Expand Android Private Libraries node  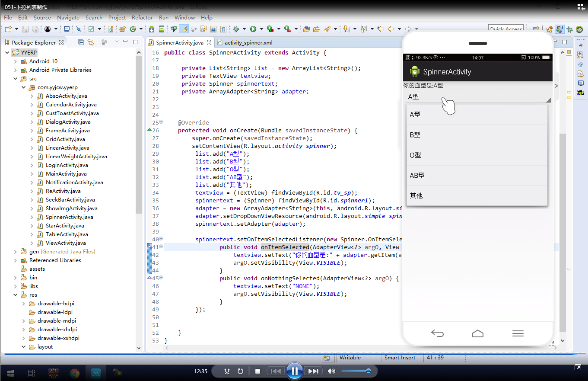[16, 70]
